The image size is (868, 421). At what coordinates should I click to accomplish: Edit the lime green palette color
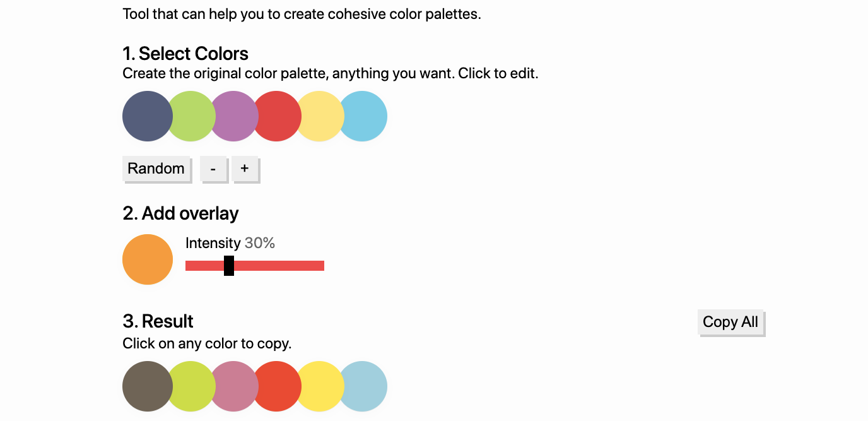(192, 116)
